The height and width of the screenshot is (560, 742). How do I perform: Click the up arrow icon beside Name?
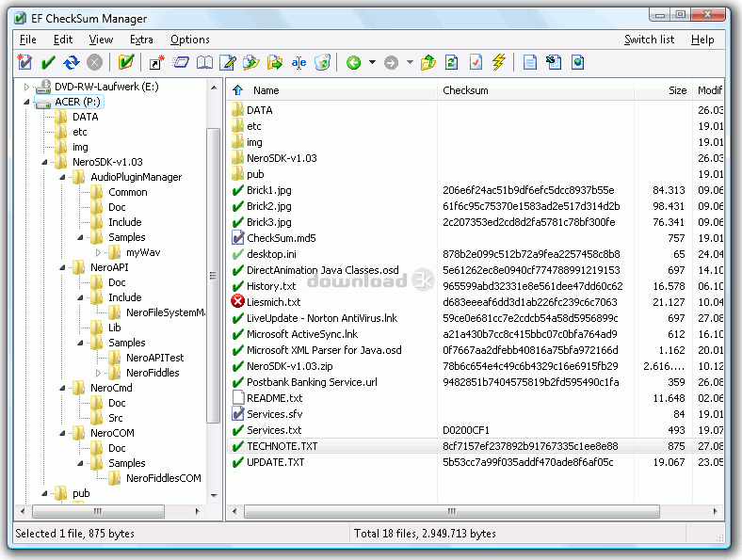(237, 90)
